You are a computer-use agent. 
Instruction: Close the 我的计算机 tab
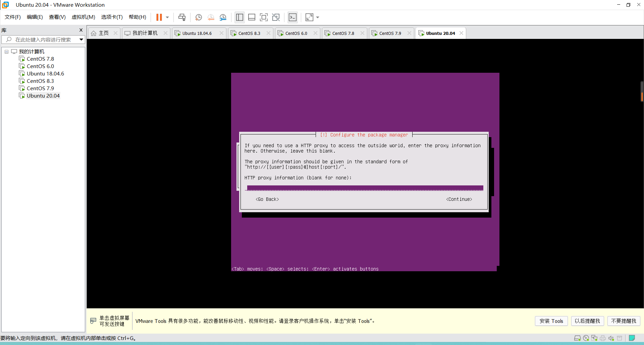tap(165, 33)
